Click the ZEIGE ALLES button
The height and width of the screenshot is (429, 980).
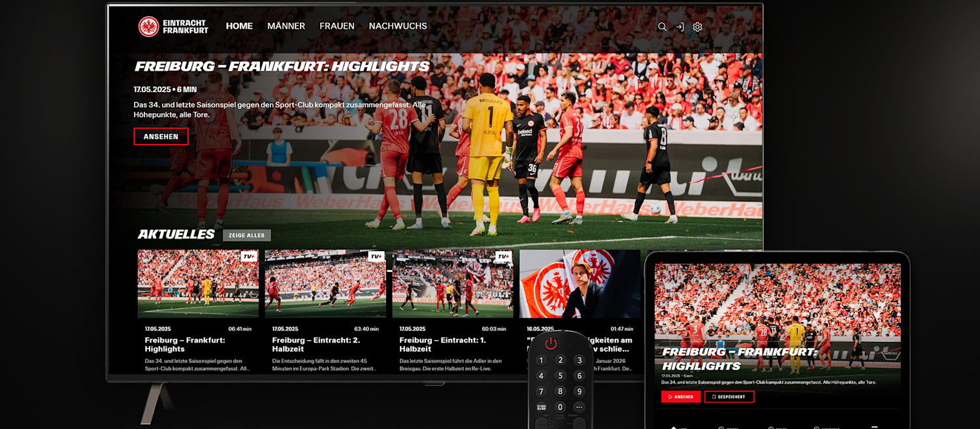pyautogui.click(x=246, y=235)
